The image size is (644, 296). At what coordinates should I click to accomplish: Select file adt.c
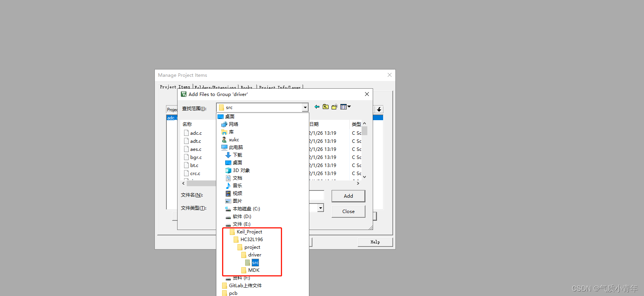point(193,141)
